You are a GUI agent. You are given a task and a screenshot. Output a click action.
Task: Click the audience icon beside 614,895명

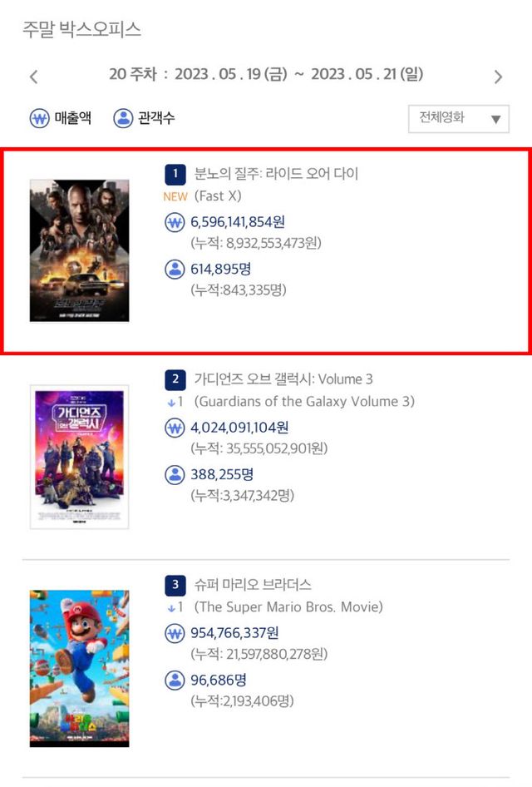(x=175, y=269)
